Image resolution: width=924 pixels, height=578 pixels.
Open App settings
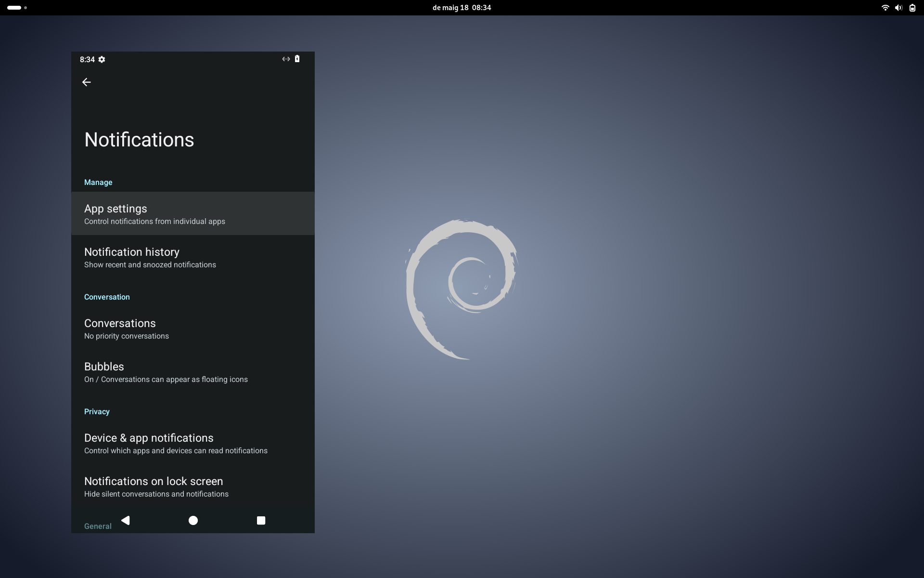click(193, 213)
